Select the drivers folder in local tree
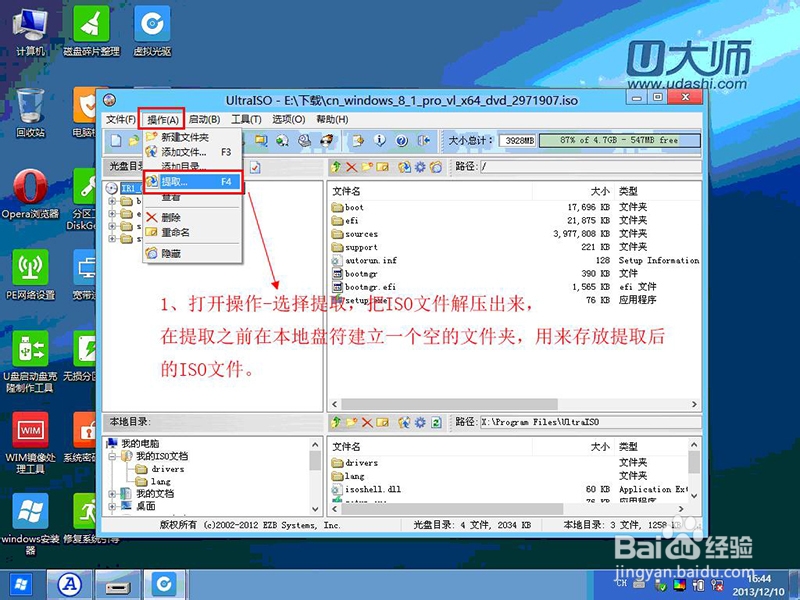This screenshot has height=600, width=800. [x=160, y=469]
